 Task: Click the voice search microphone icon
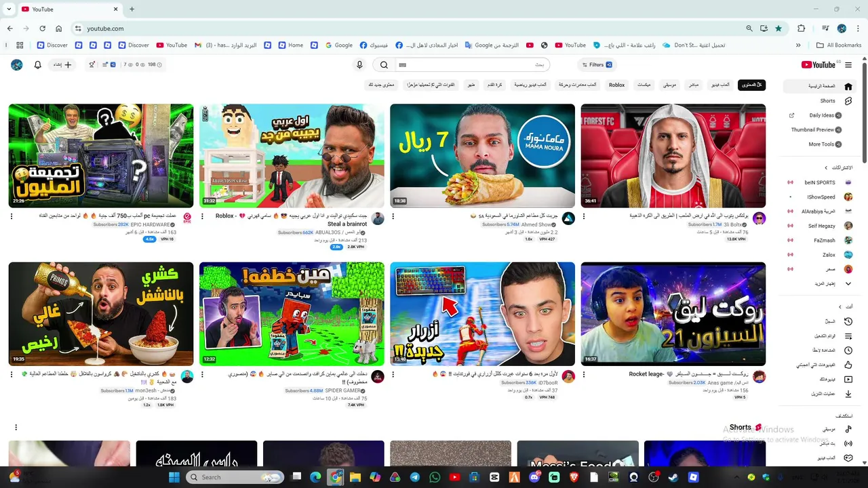pyautogui.click(x=359, y=65)
